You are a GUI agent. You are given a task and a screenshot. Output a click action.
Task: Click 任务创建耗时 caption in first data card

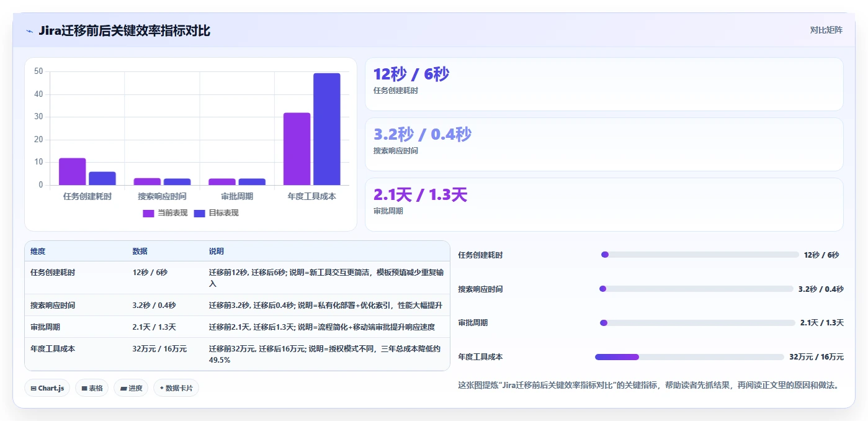click(396, 91)
